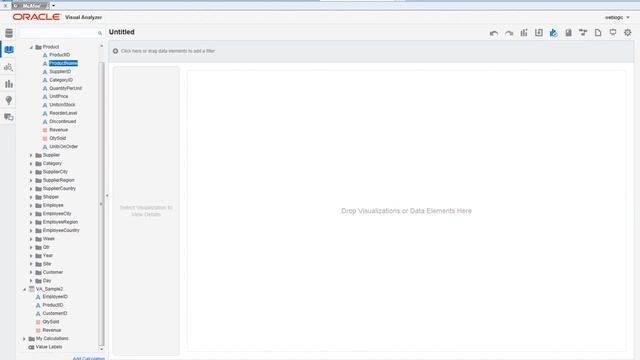Open the Data Elements sidebar panel

pyautogui.click(x=9, y=50)
